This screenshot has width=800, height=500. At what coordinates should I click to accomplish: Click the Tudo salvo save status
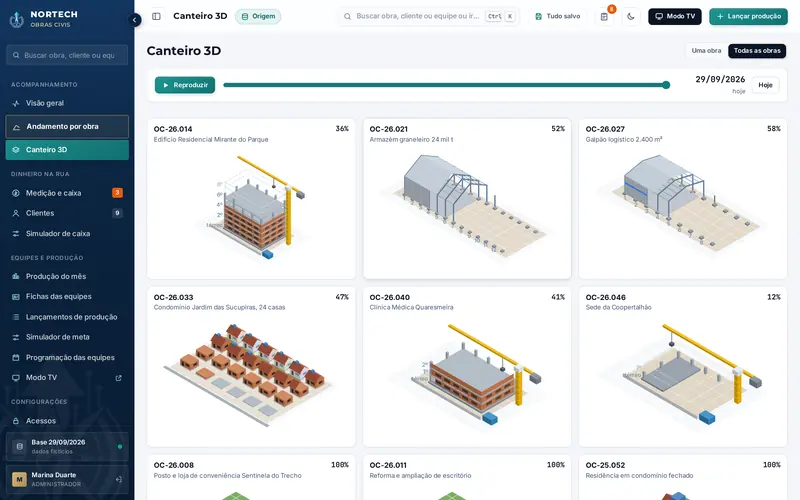557,16
